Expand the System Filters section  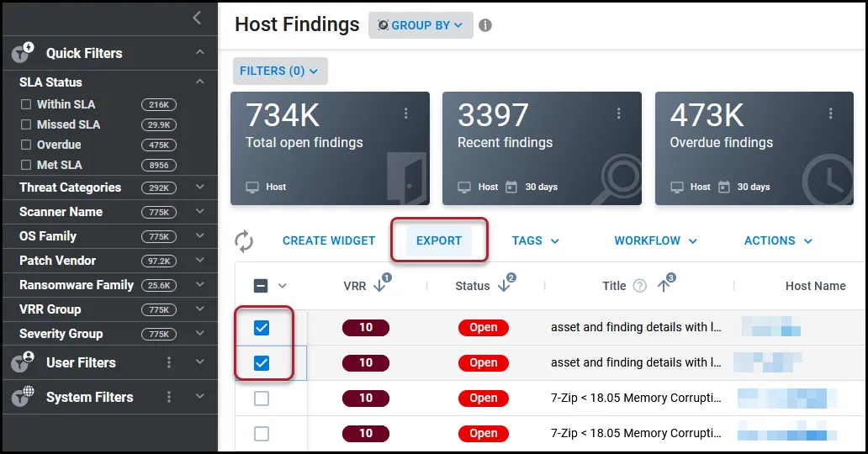pos(200,397)
